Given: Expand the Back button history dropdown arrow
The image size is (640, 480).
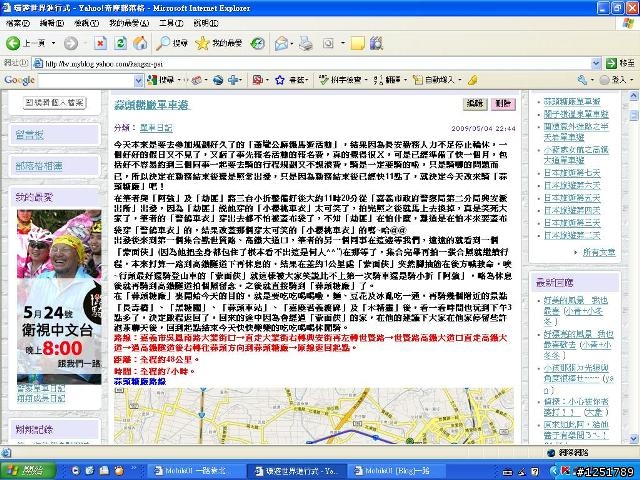Looking at the screenshot, I should pyautogui.click(x=53, y=43).
